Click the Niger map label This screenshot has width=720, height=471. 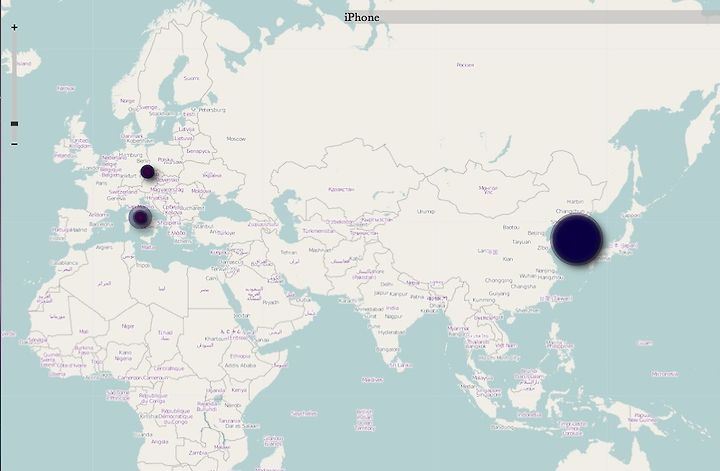[x=128, y=326]
